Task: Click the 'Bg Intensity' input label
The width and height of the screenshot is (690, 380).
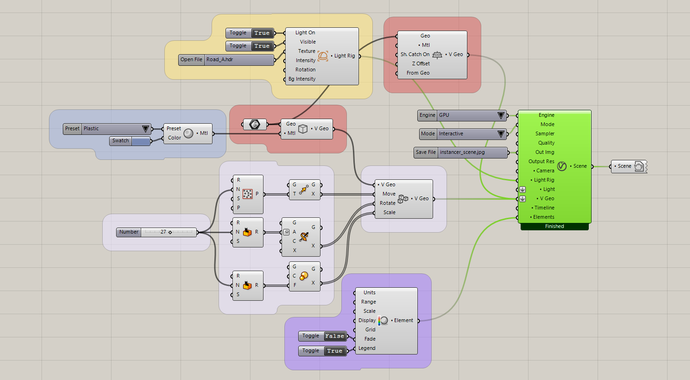Action: coord(302,79)
